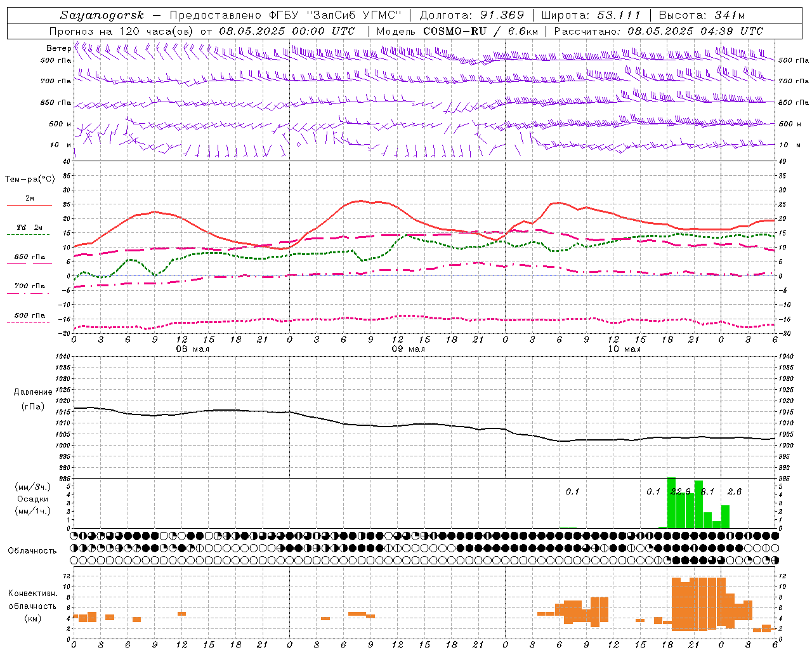Click the '22.9' precipitation total value

click(x=681, y=491)
